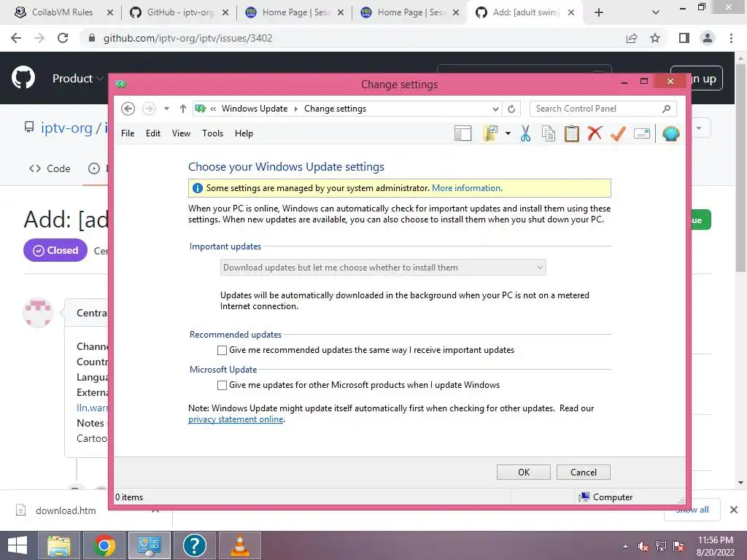
Task: Click the Chrome address bar URL
Action: 187,38
